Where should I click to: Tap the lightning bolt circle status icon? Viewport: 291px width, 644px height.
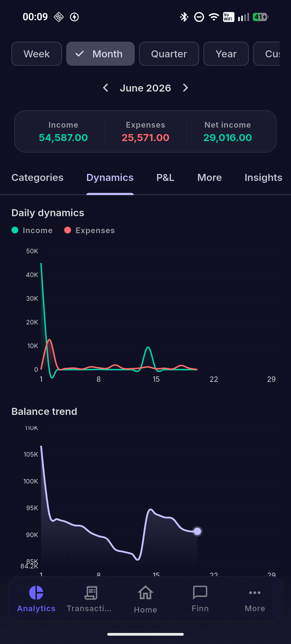click(74, 17)
